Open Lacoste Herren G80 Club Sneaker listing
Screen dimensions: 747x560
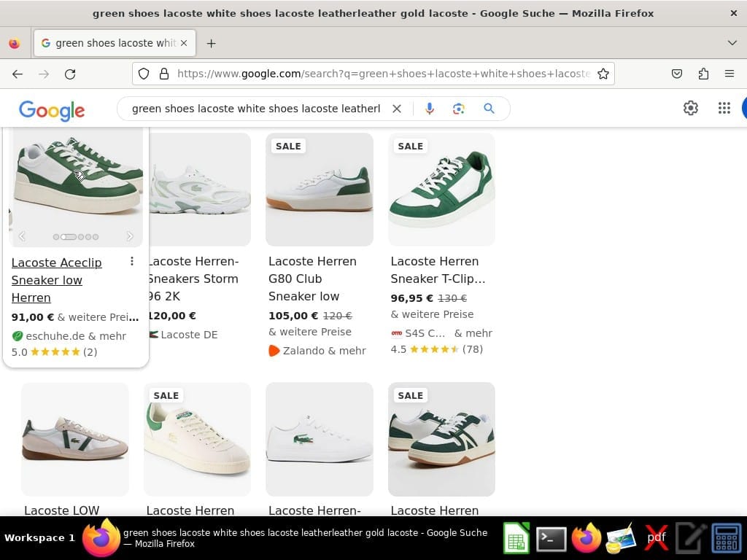tap(312, 279)
